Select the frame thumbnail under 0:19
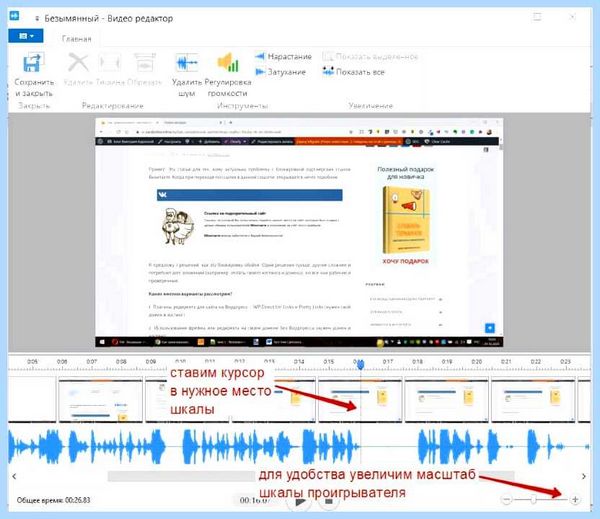The image size is (600, 519). 447,400
